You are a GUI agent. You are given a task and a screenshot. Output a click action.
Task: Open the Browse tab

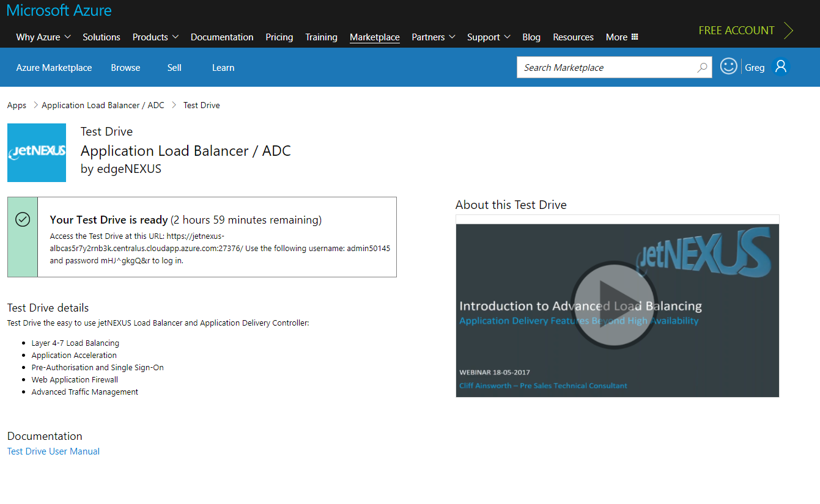(125, 68)
